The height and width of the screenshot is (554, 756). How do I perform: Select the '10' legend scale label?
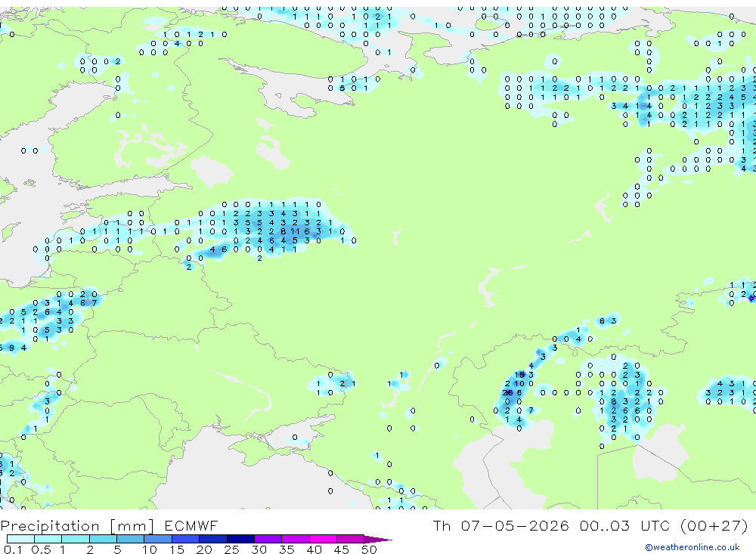click(150, 549)
